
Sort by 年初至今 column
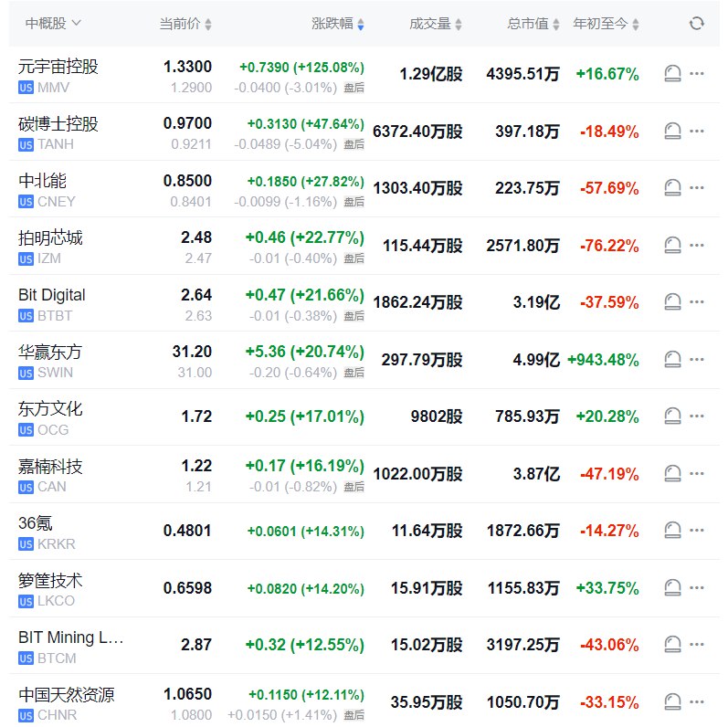point(606,24)
